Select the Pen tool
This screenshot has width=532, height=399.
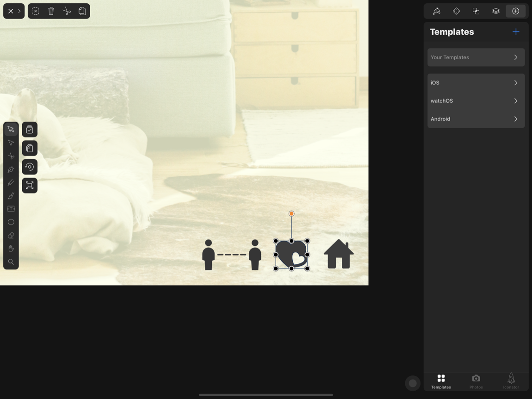pyautogui.click(x=11, y=169)
